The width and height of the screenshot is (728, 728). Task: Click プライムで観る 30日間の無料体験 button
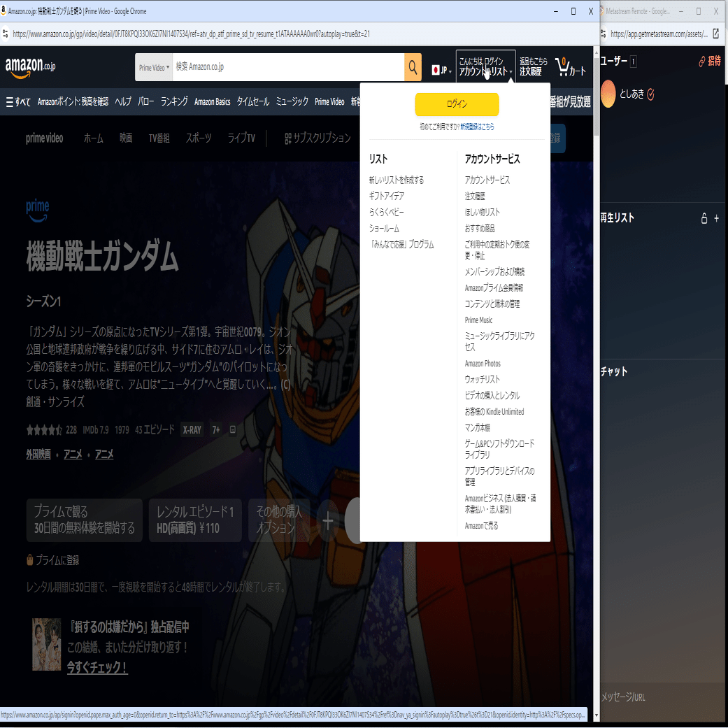pyautogui.click(x=85, y=520)
